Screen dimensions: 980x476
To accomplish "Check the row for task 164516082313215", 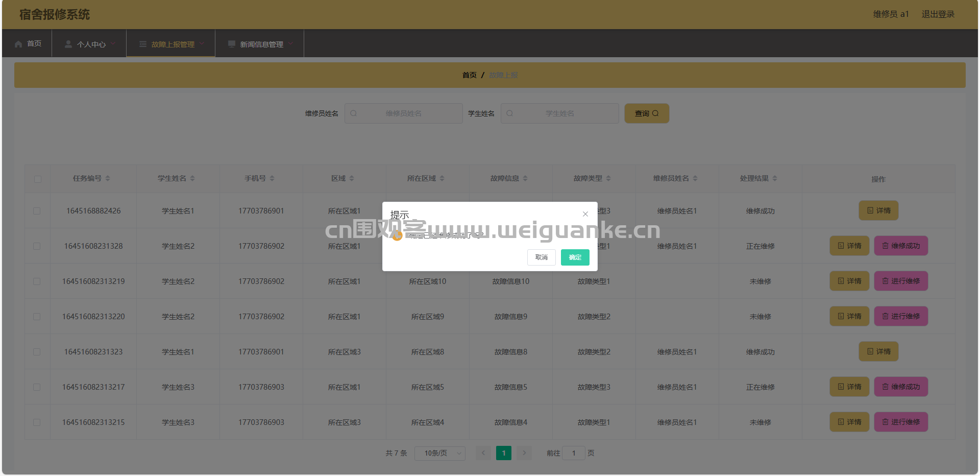I will (37, 422).
